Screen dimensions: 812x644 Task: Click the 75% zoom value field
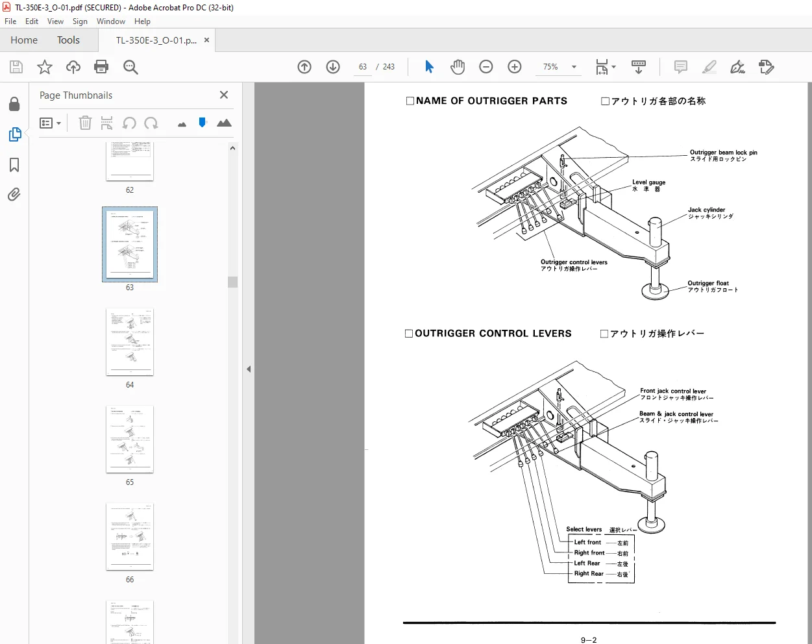click(x=550, y=67)
